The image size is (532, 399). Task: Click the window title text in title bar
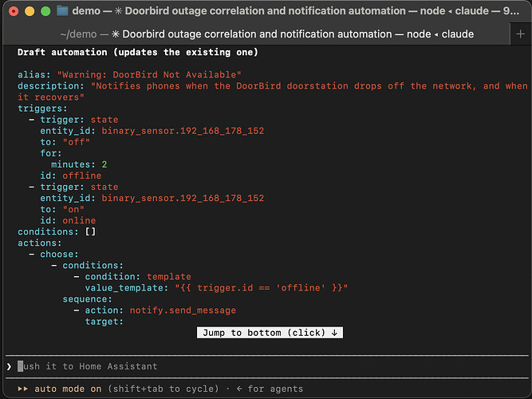coord(295,11)
